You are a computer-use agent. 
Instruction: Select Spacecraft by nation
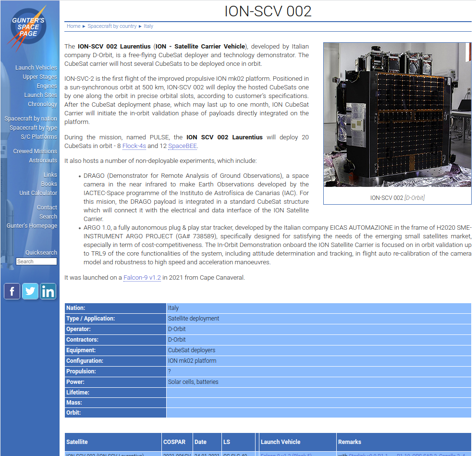31,118
